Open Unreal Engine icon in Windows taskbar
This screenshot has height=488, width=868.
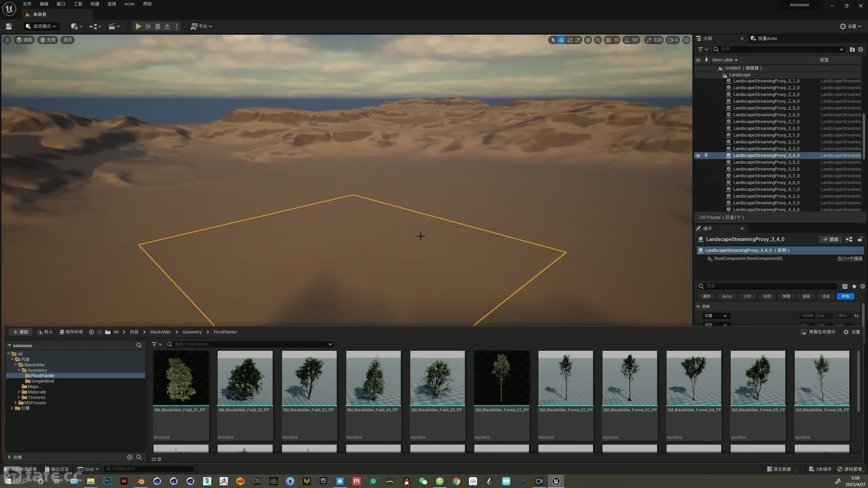(556, 481)
